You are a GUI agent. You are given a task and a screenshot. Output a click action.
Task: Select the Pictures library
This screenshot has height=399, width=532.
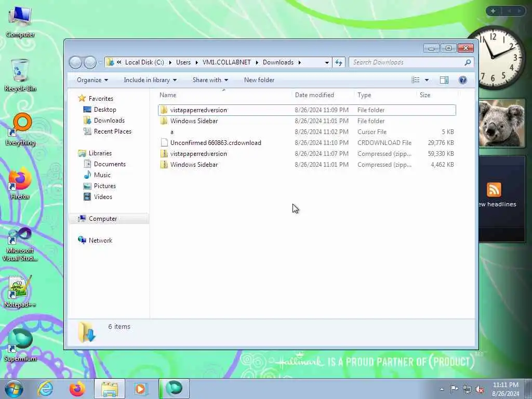pyautogui.click(x=104, y=186)
